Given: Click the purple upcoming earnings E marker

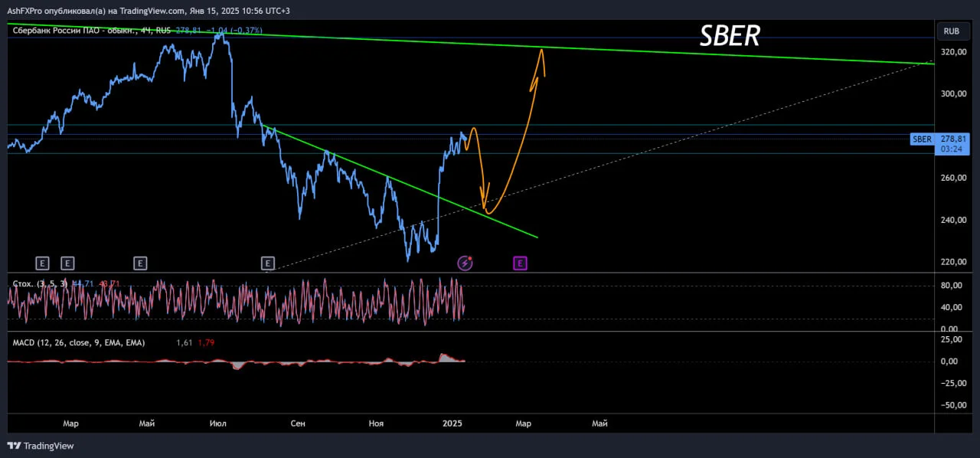Looking at the screenshot, I should (520, 263).
